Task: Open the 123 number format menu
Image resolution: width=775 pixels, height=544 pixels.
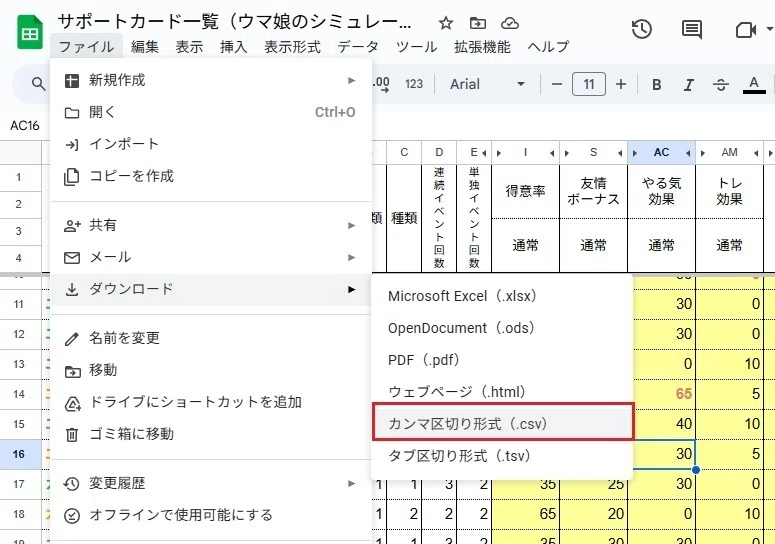Action: tap(414, 84)
